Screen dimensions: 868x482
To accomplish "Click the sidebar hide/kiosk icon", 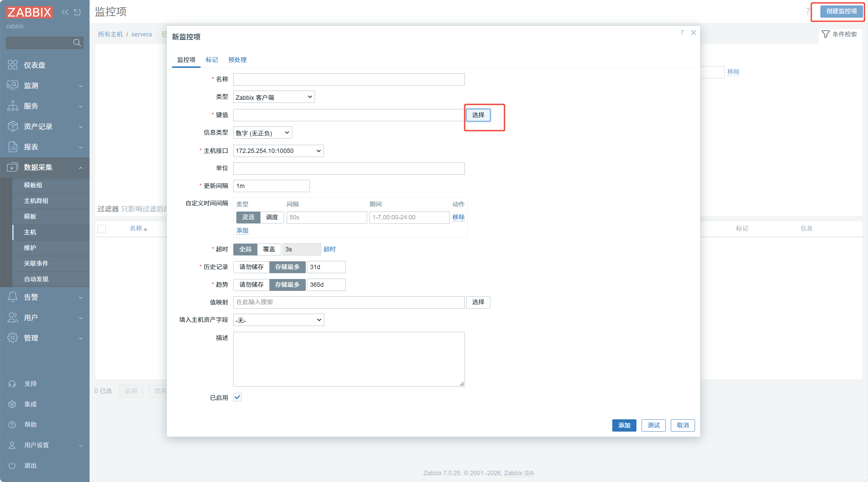I will pyautogui.click(x=77, y=12).
